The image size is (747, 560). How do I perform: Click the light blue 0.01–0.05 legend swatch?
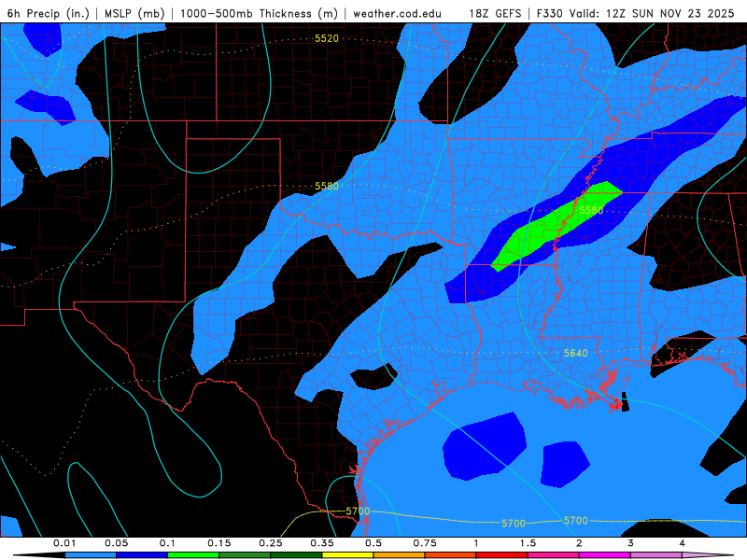91,555
